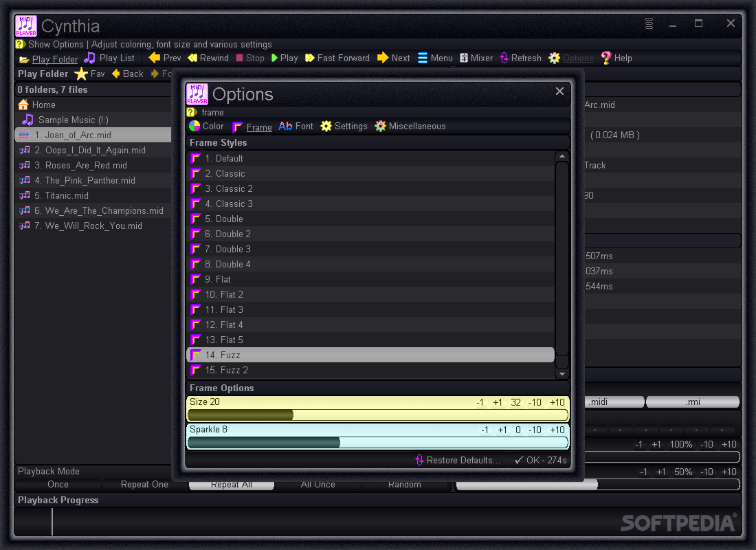
Task: Click the frame hint question icon in Options
Action: (192, 113)
